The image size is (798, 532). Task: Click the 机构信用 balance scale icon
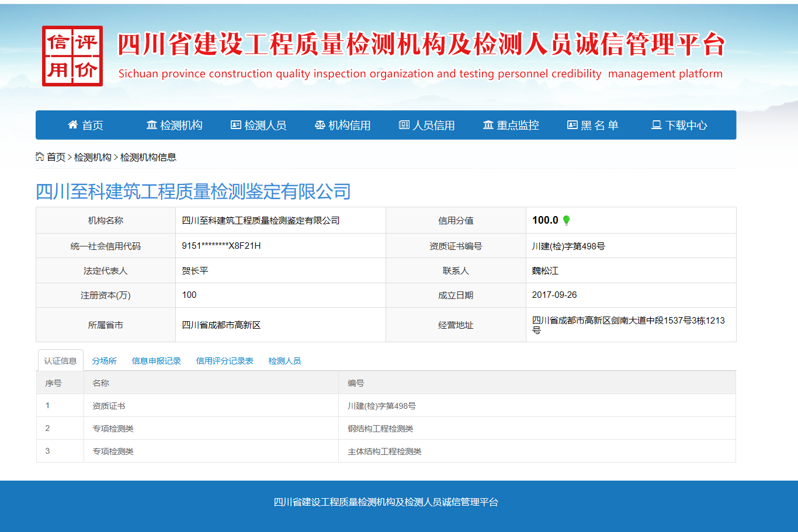tap(320, 125)
